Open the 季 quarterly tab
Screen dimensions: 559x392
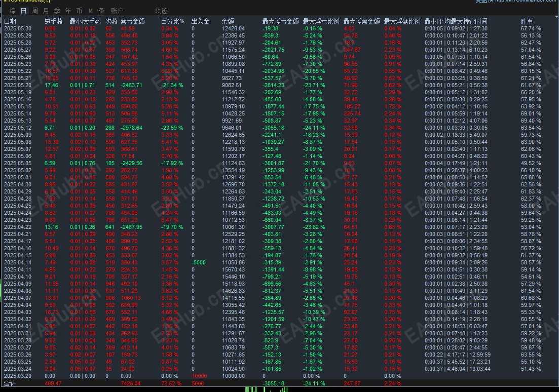[x=57, y=11]
